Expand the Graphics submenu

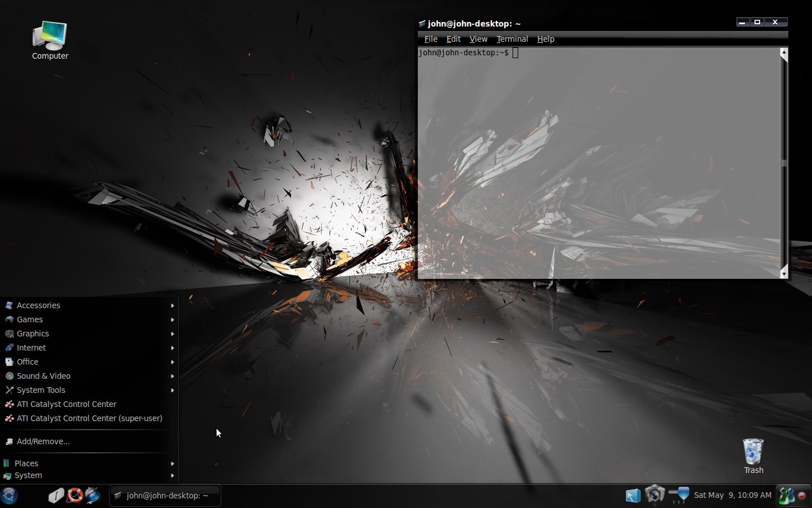pyautogui.click(x=89, y=334)
